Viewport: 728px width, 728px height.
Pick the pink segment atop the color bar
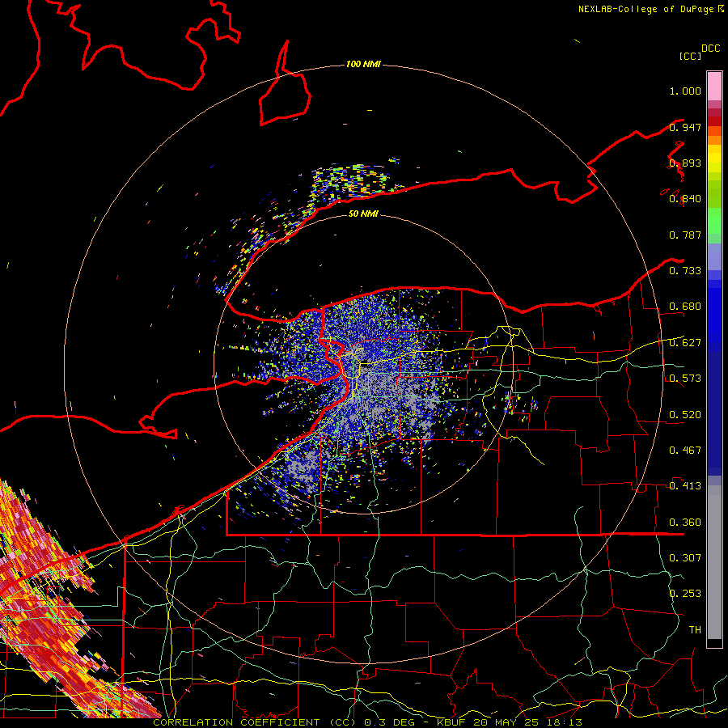point(714,86)
